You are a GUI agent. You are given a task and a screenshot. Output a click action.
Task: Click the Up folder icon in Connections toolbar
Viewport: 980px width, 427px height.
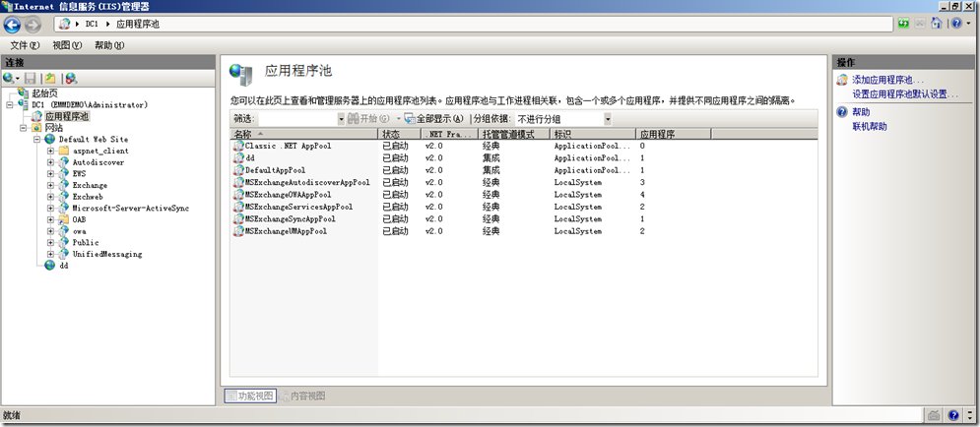click(x=50, y=78)
